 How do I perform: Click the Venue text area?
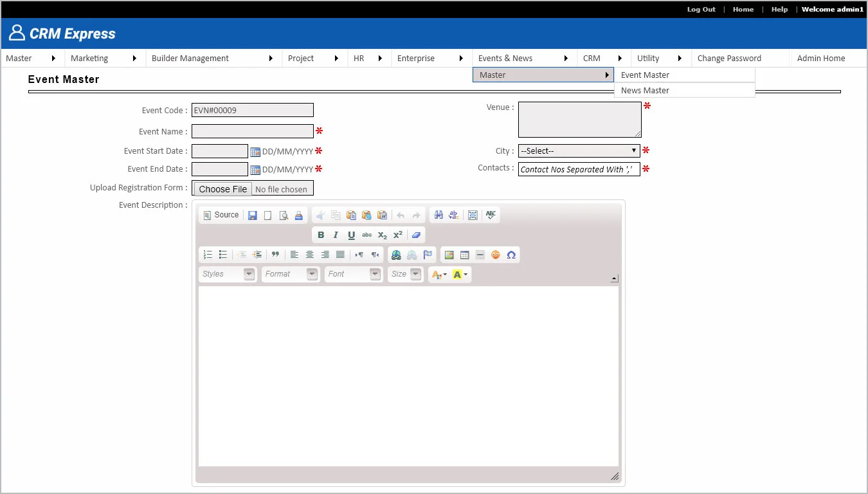[x=580, y=120]
